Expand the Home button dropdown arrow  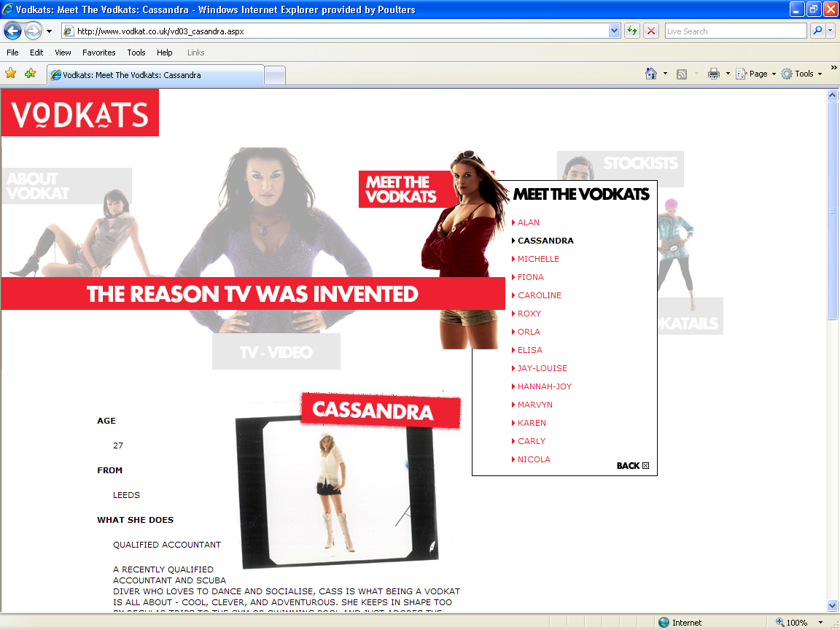(665, 74)
